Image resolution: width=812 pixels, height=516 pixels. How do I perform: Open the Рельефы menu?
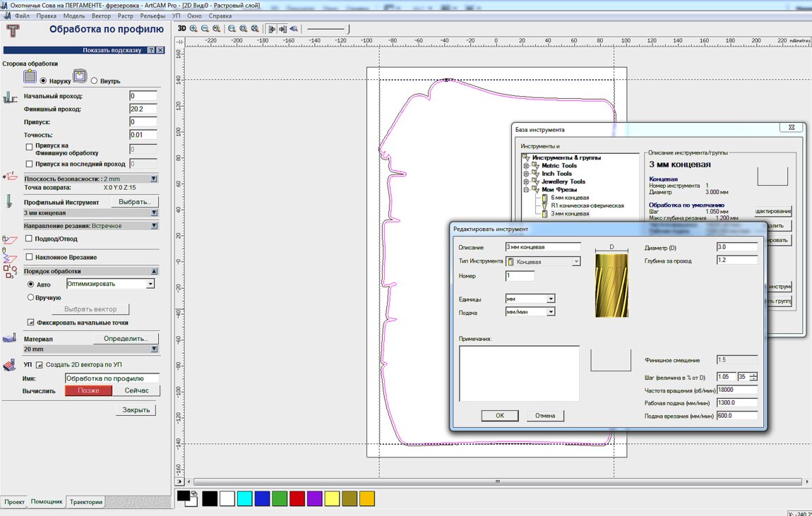click(x=153, y=16)
